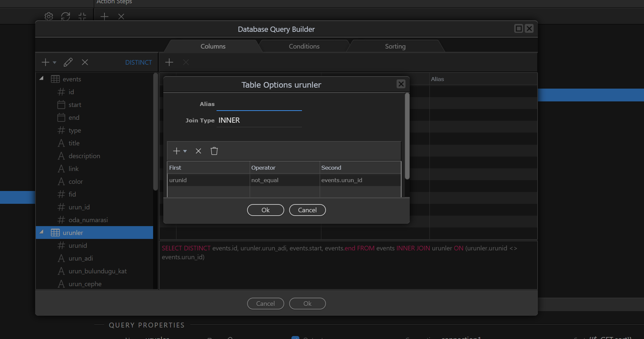Viewport: 644px width, 339px height.
Task: Click the pencil edit icon above table list
Action: (x=68, y=62)
